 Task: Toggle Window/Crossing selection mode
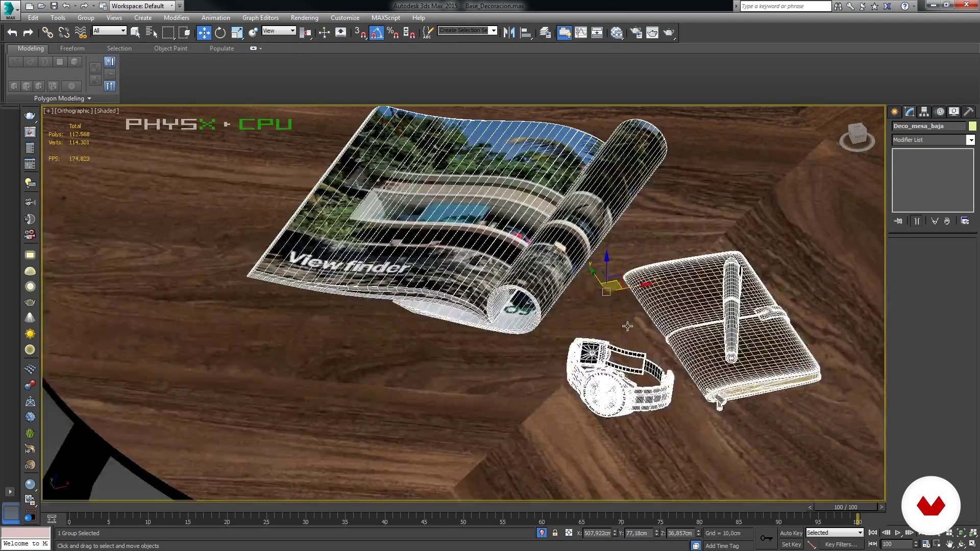(184, 33)
